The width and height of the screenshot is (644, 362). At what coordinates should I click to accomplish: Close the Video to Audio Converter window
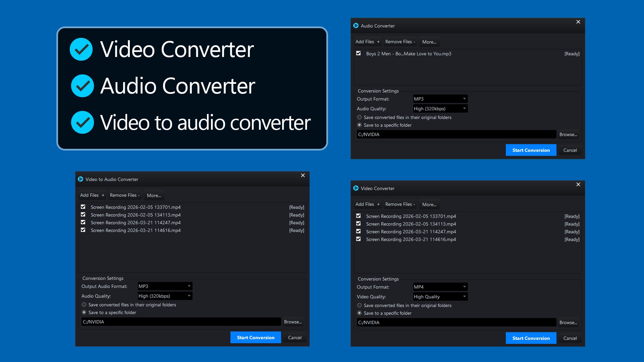coord(303,175)
